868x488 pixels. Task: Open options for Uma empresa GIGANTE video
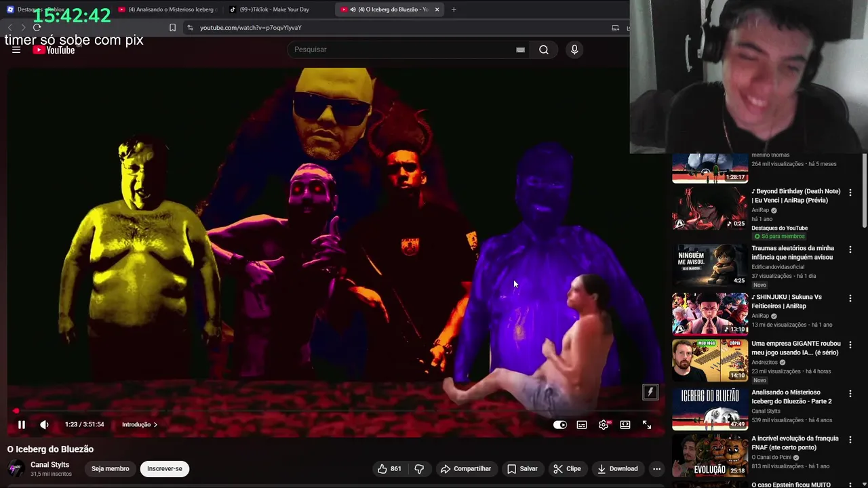tap(850, 344)
